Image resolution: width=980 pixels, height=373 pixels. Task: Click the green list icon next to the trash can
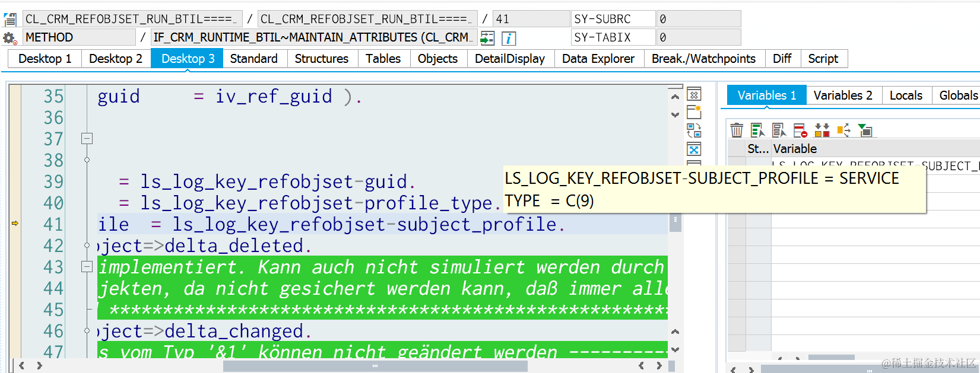(757, 130)
